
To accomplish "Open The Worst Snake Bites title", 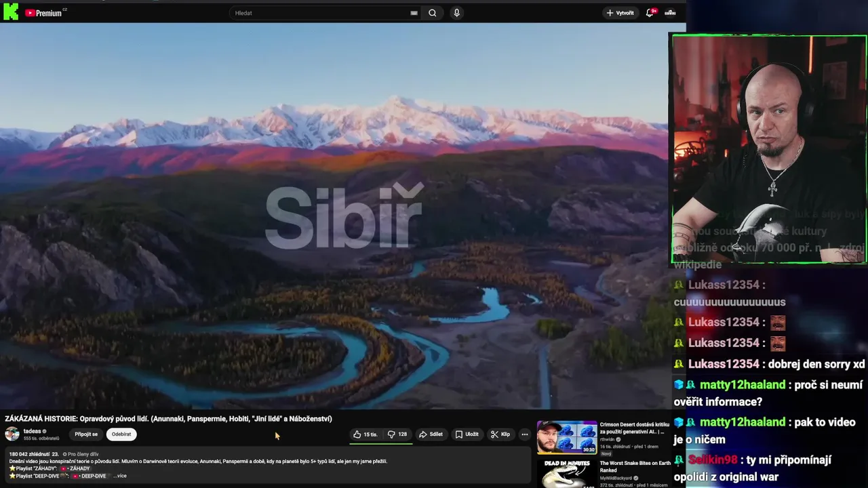I will 635,466.
